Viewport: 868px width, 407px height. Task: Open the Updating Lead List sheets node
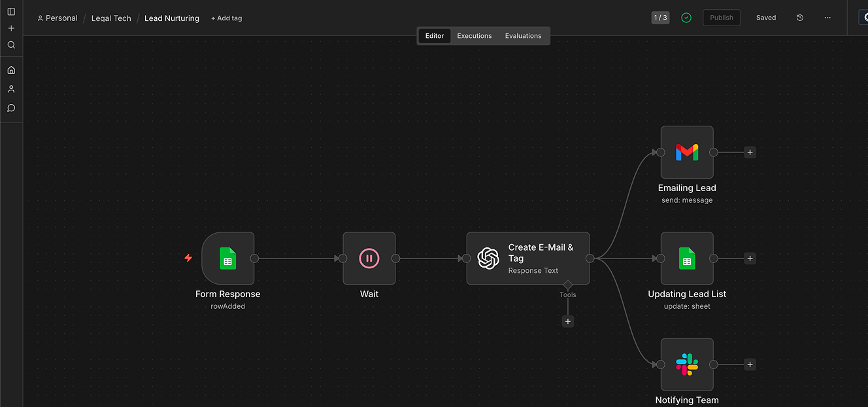pos(687,258)
